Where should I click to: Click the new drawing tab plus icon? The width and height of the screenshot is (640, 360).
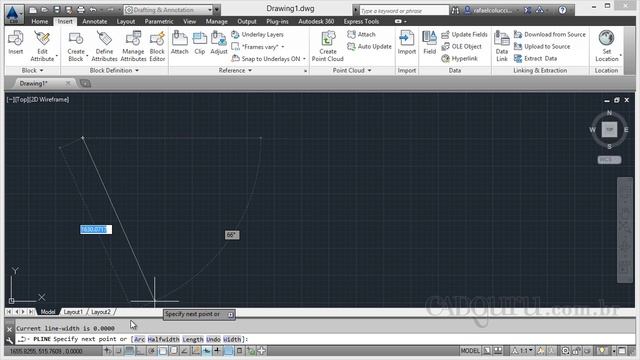[x=85, y=83]
